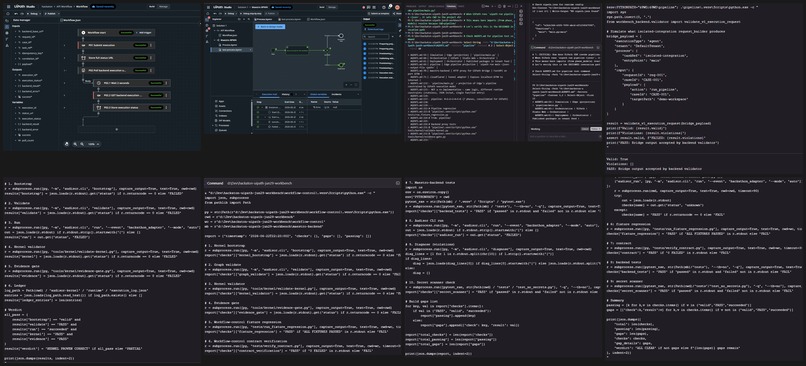Click Cancel next to Working status
Image resolution: width=806 pixels, height=366 pixels.
pyautogui.click(x=585, y=129)
